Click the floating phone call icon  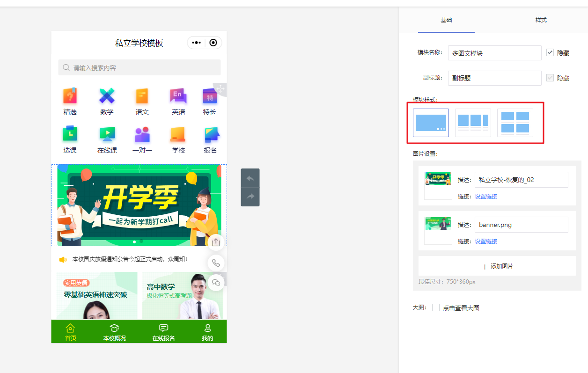pos(216,263)
